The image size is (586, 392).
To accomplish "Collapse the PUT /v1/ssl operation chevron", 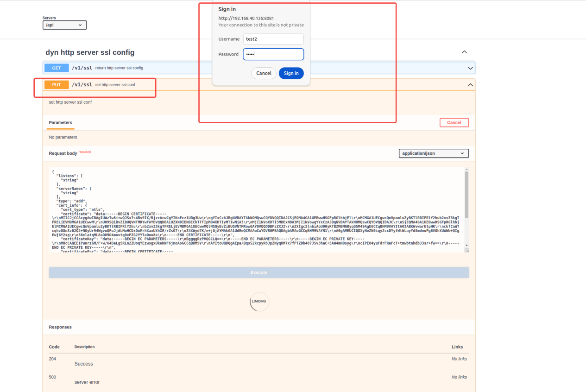I will point(470,85).
